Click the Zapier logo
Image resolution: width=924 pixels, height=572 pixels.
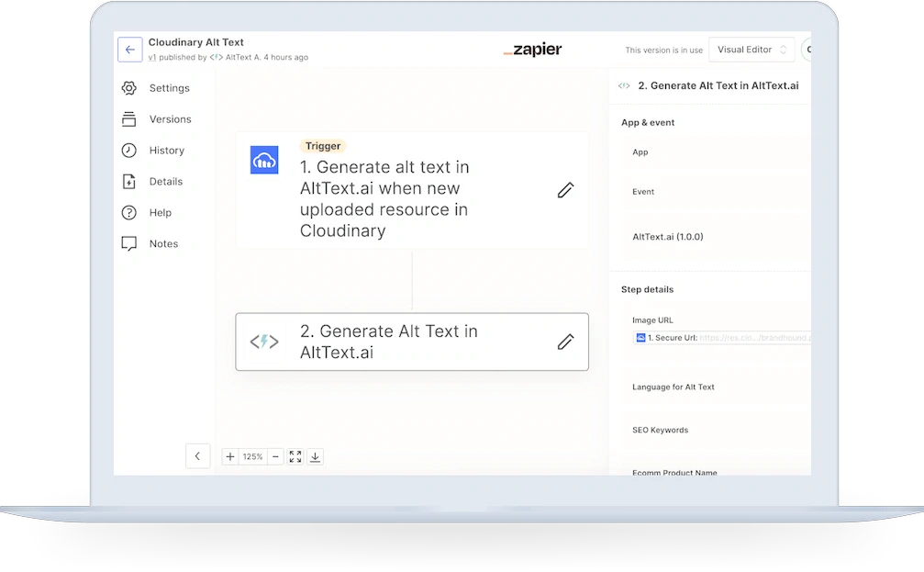(533, 50)
